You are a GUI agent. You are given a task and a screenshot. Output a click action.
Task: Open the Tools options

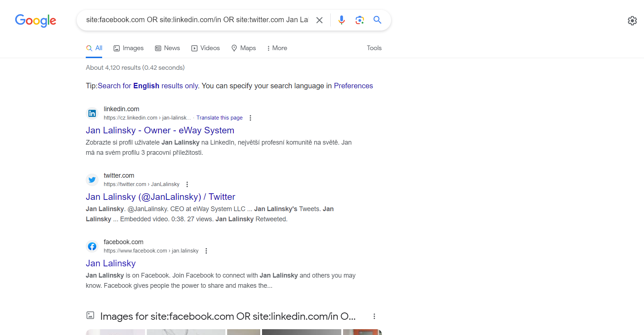(x=374, y=48)
